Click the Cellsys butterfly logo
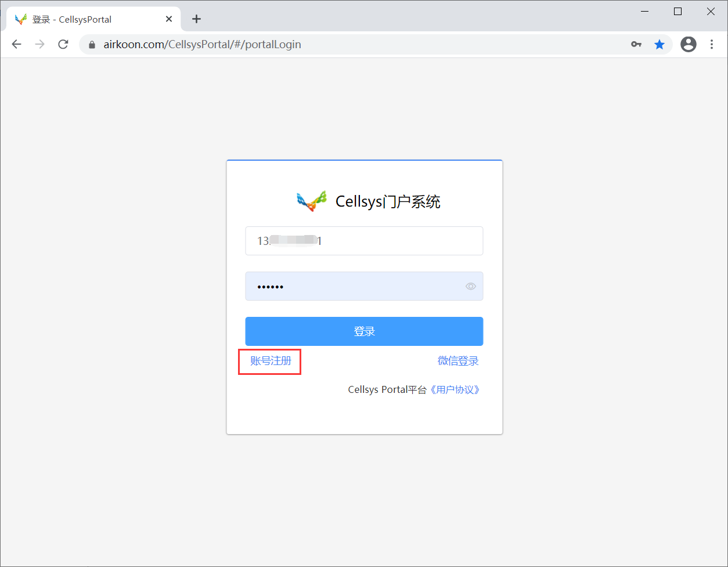This screenshot has width=728, height=567. tap(312, 201)
